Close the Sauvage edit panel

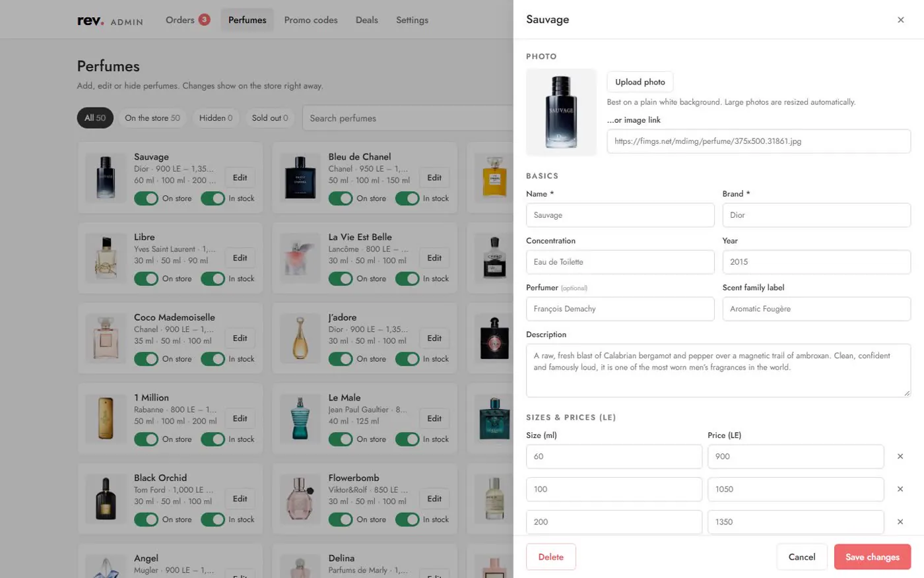[900, 20]
